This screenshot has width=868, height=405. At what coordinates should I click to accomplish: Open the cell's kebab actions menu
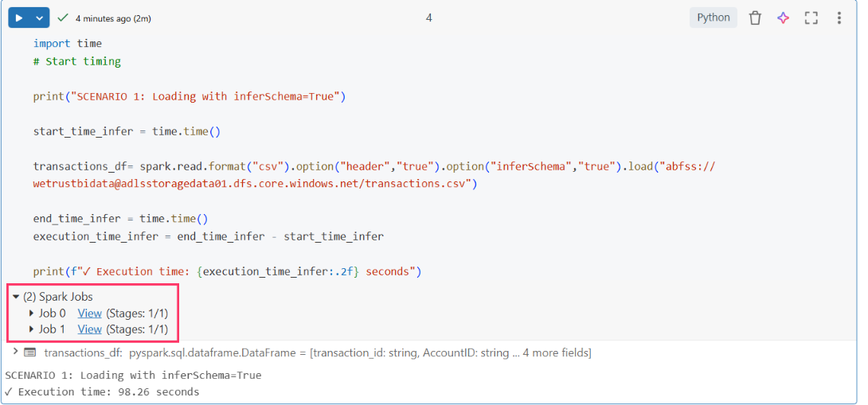[839, 18]
